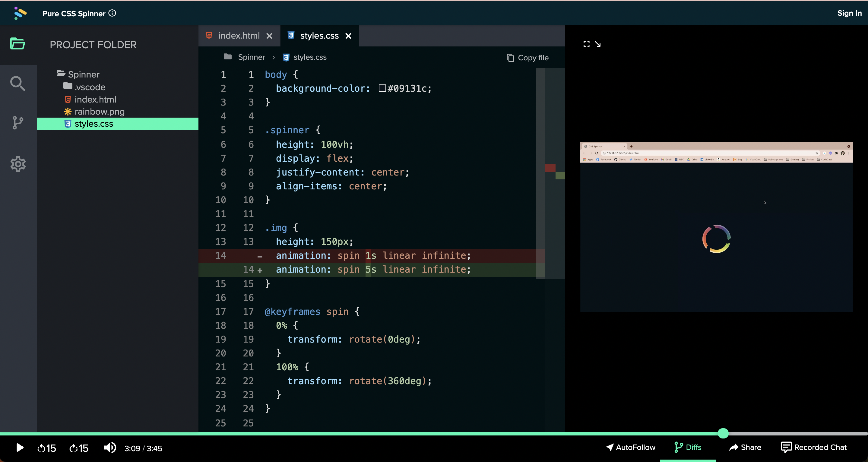Rewind 15 seconds
868x462 pixels.
coord(46,448)
